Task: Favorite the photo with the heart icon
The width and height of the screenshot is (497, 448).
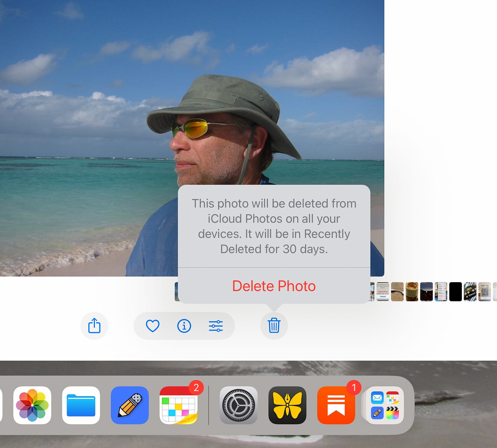Action: coord(153,326)
